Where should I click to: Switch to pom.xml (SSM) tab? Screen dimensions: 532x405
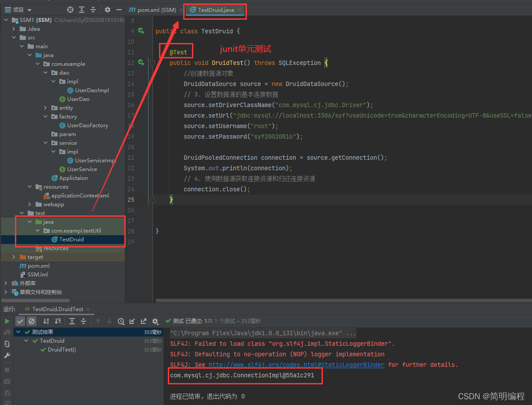(x=153, y=10)
